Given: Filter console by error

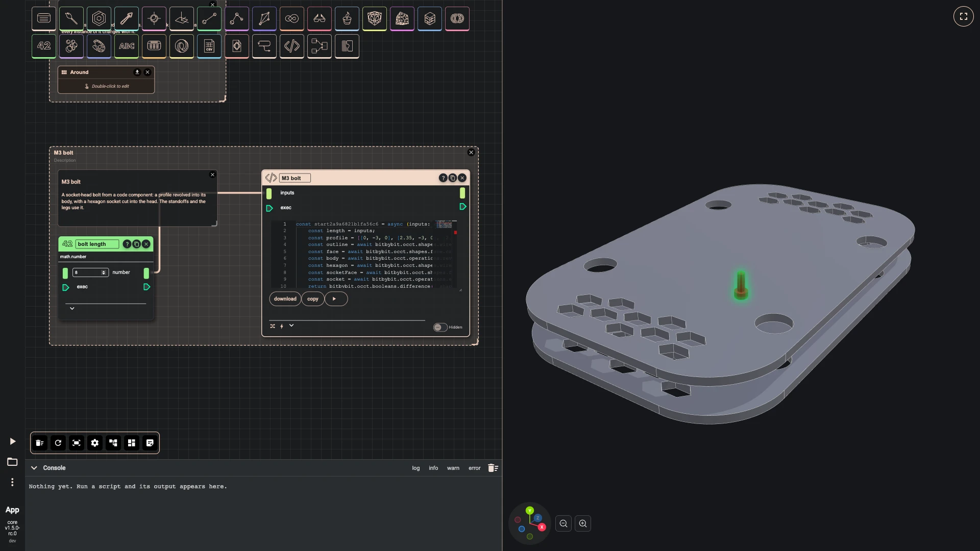Looking at the screenshot, I should click(x=475, y=468).
